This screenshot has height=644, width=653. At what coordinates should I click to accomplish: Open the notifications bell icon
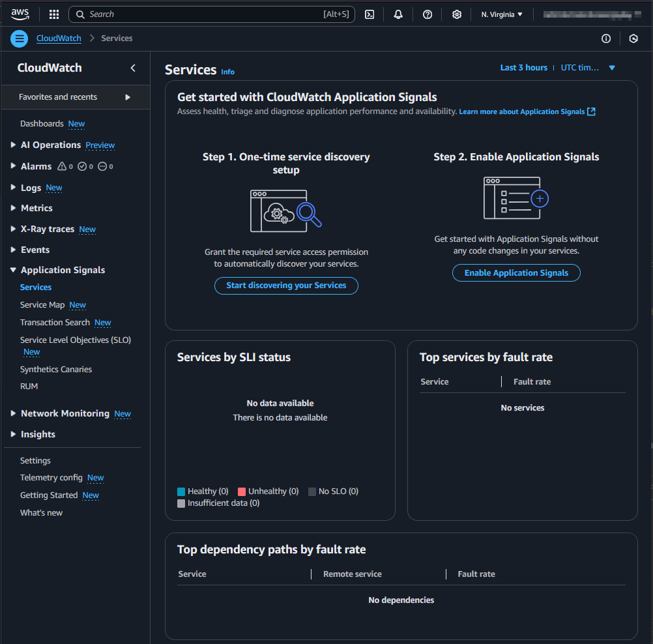(x=398, y=14)
